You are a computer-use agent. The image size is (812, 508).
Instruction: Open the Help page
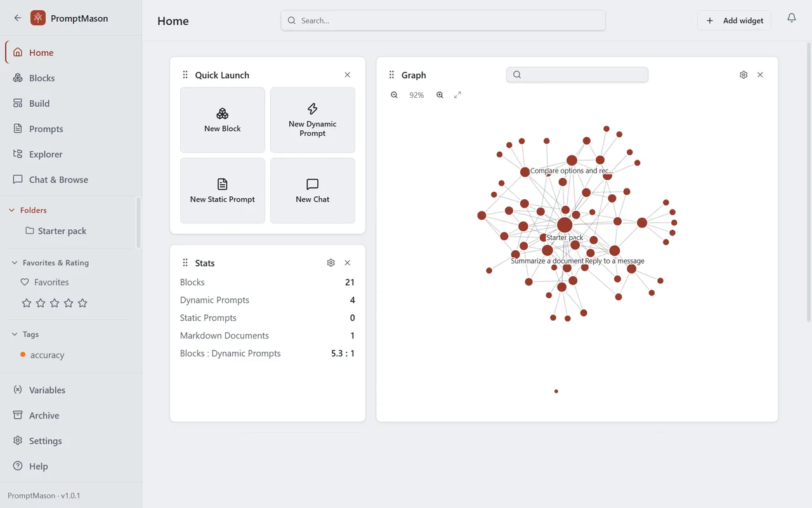(70, 466)
